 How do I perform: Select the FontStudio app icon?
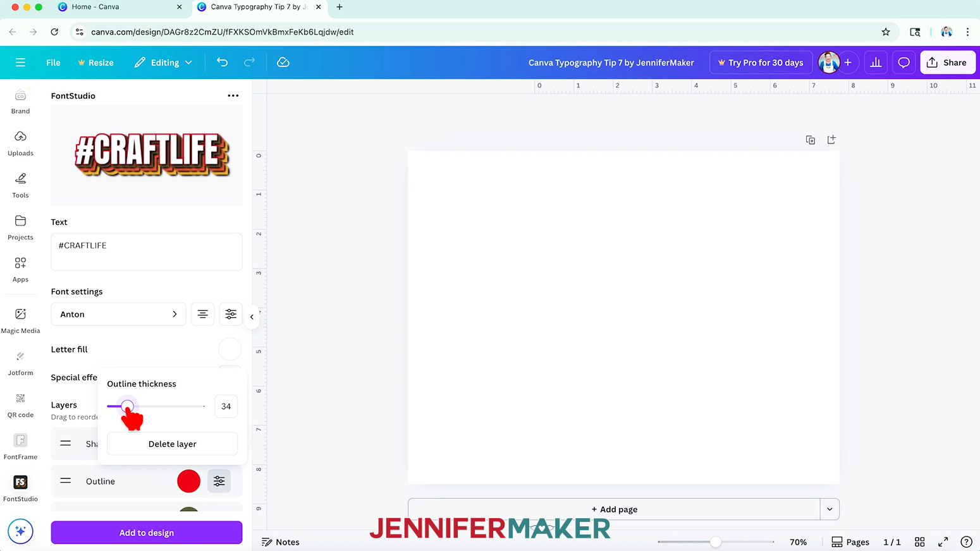click(20, 489)
